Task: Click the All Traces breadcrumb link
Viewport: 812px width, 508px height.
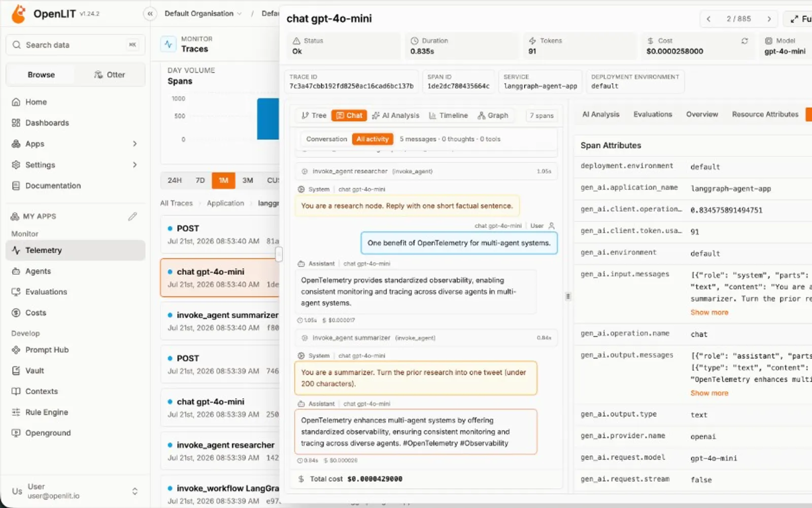Action: [176, 203]
